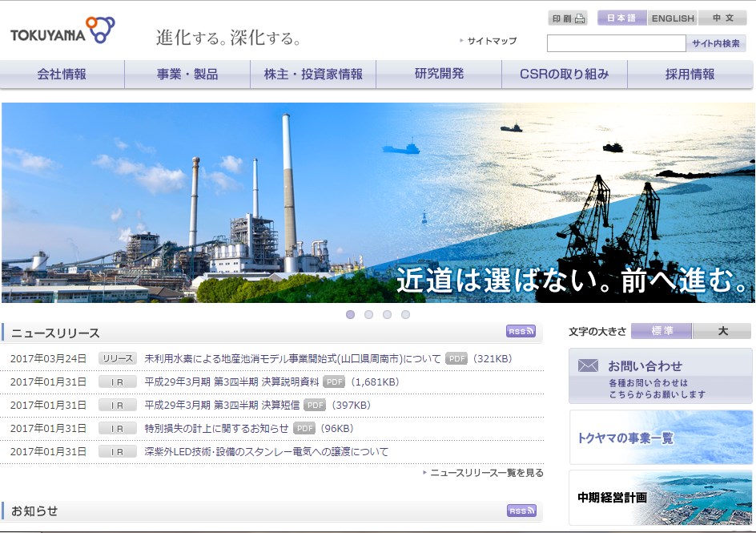Select the third carousel dot
The height and width of the screenshot is (533, 756).
click(387, 314)
